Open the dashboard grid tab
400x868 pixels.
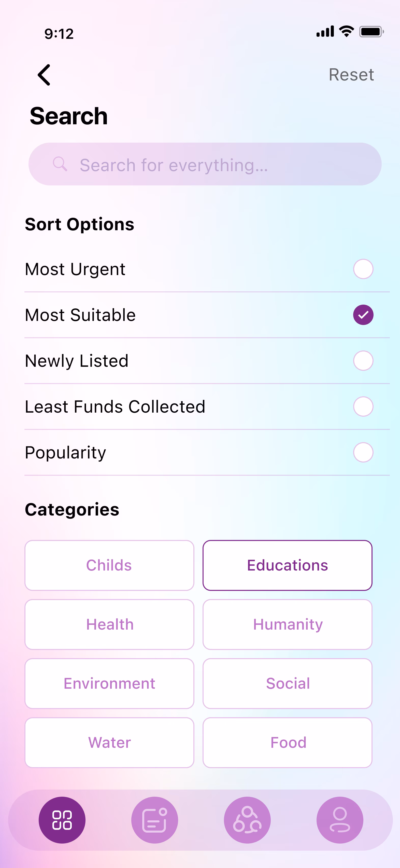click(x=62, y=819)
